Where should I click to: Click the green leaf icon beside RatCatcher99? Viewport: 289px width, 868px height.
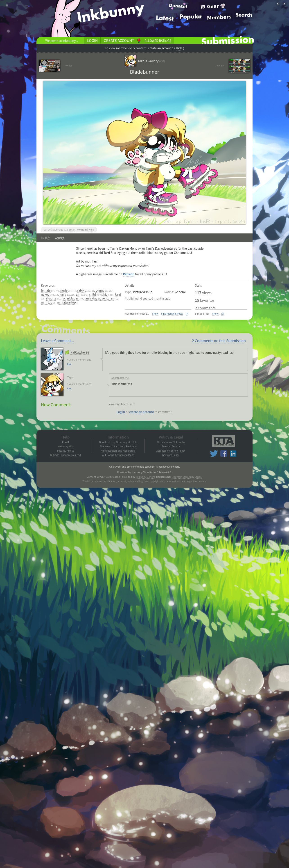click(x=67, y=352)
